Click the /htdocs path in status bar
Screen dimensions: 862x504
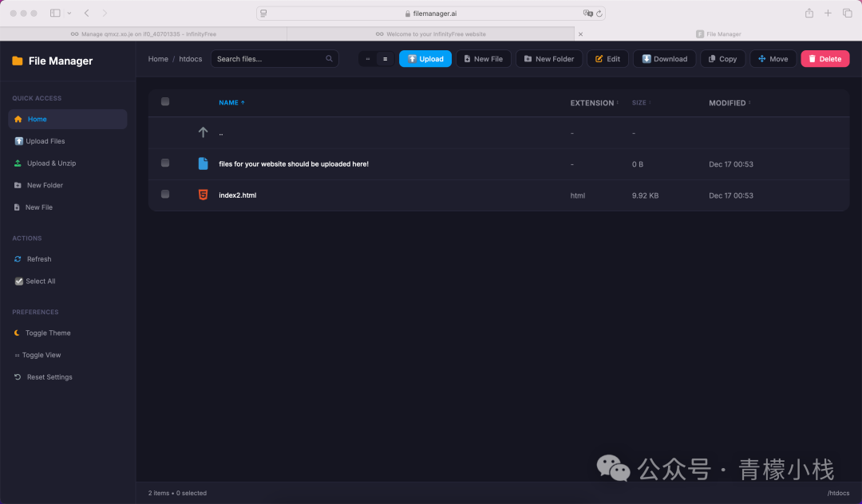[x=838, y=493]
